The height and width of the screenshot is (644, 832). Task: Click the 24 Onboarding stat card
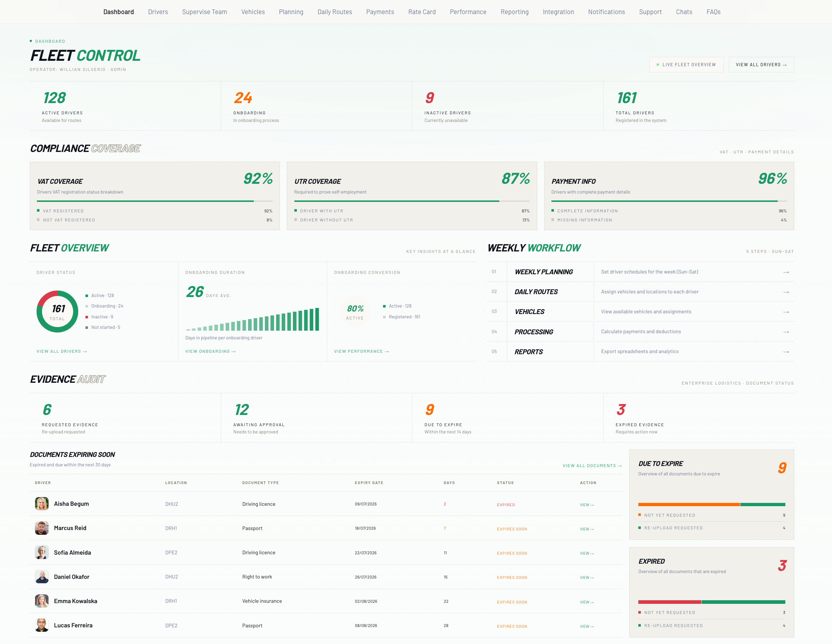click(316, 106)
